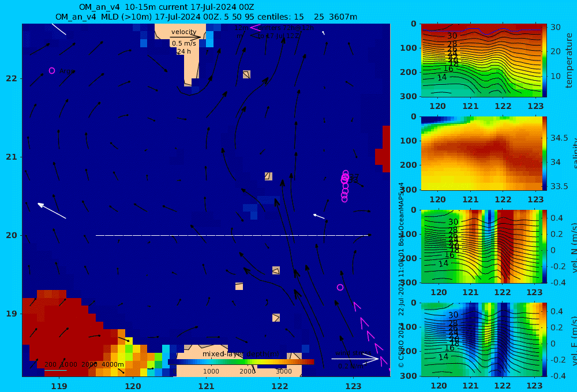Click the magenta Argo legend circle
577x392 pixels.
(52, 70)
